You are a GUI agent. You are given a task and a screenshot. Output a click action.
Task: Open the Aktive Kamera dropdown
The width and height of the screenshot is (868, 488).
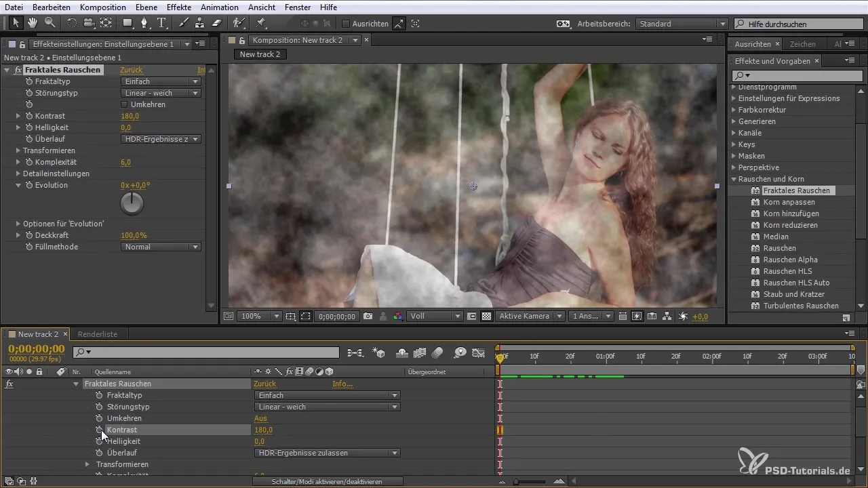coord(530,317)
